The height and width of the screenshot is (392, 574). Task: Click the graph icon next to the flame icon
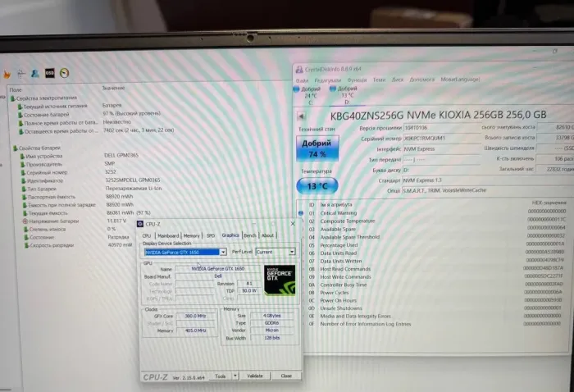point(20,74)
